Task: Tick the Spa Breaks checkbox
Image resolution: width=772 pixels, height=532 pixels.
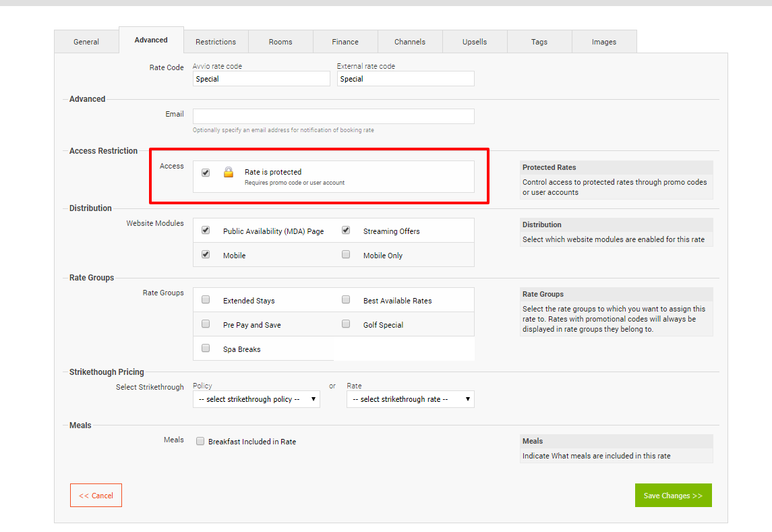Action: (206, 349)
